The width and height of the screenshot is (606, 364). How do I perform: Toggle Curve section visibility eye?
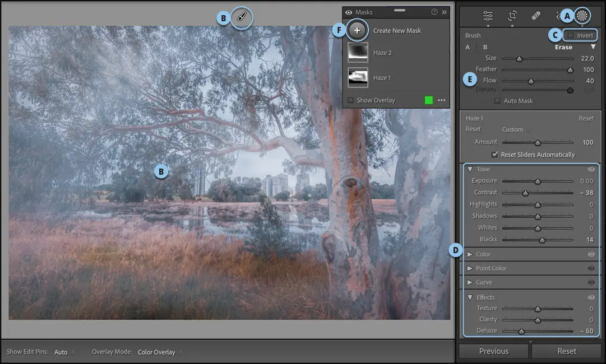(x=591, y=282)
